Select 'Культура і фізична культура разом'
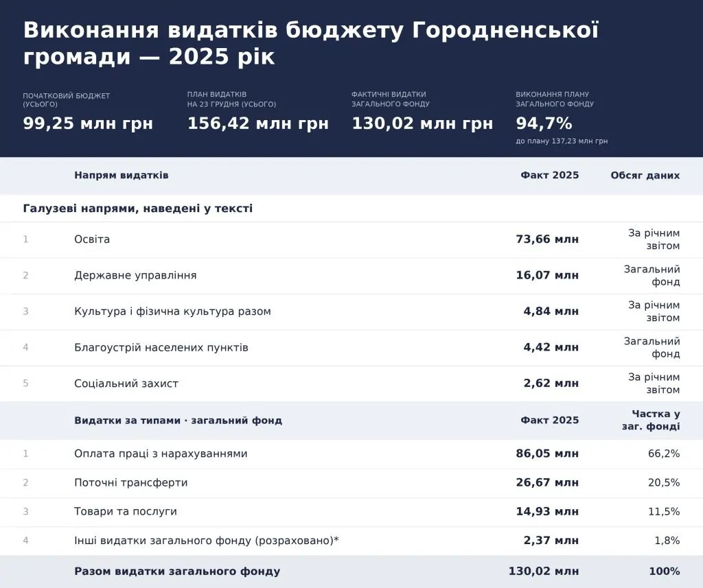The height and width of the screenshot is (588, 703). coord(172,311)
